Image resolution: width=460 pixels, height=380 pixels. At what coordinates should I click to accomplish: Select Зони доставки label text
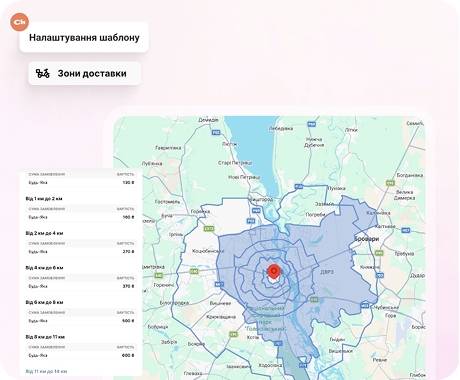tap(92, 73)
